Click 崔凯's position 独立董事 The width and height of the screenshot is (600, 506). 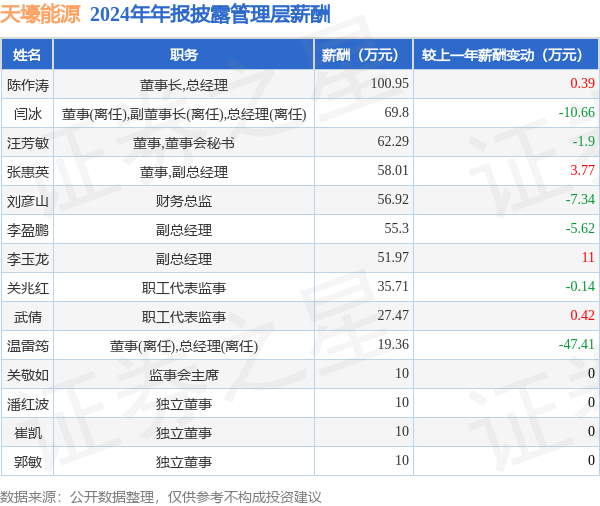point(184,433)
